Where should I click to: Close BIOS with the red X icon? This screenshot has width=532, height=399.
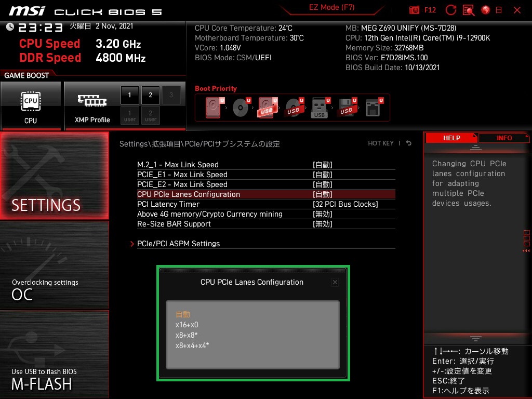pyautogui.click(x=517, y=10)
